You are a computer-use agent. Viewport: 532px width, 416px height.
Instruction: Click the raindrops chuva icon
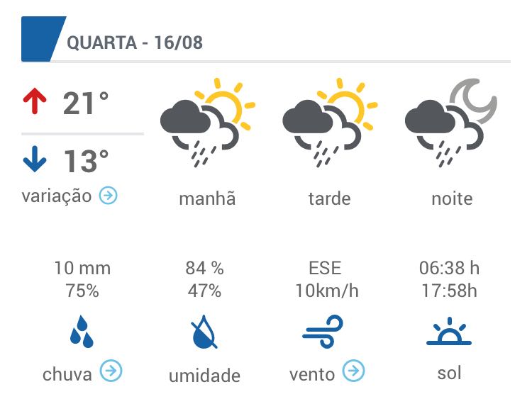[x=82, y=332]
